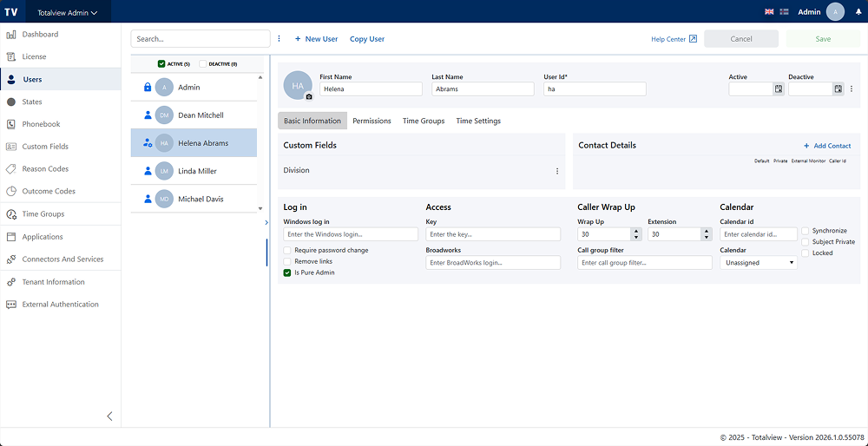Collapse the sidebar with the chevron
The image size is (868, 446).
click(109, 416)
